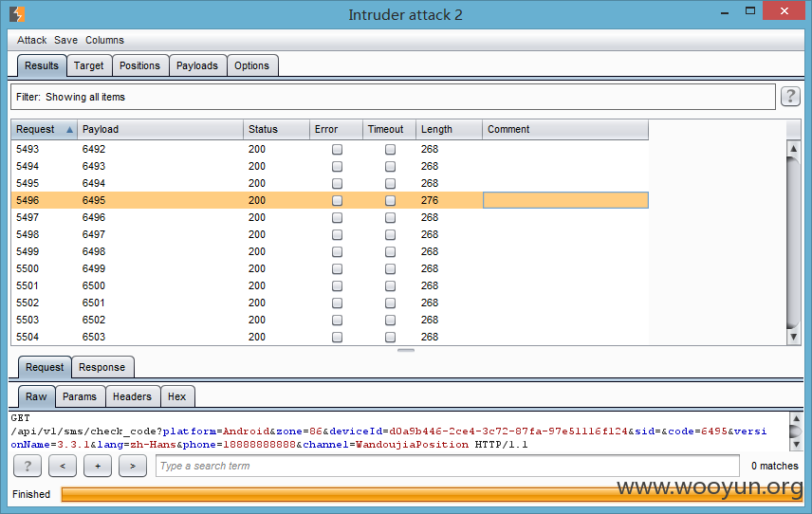Select the row with request 5504
Image resolution: width=812 pixels, height=514 pixels.
coord(329,337)
